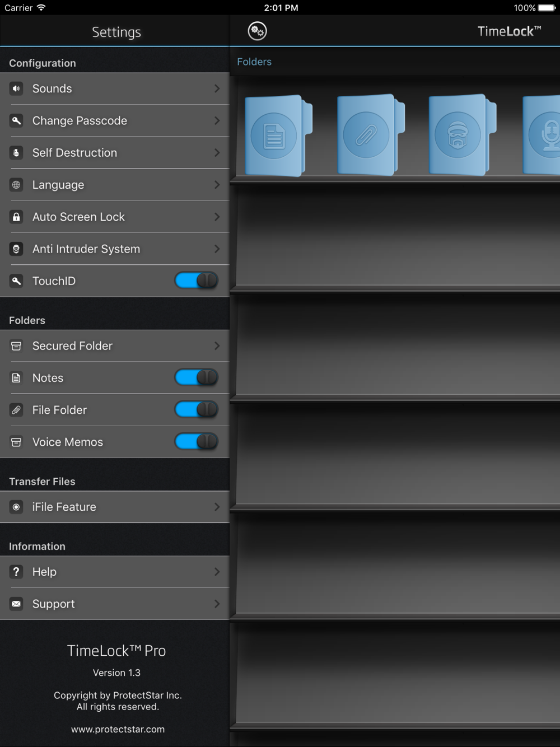
Task: Click the TouchID key icon
Action: [x=16, y=281]
